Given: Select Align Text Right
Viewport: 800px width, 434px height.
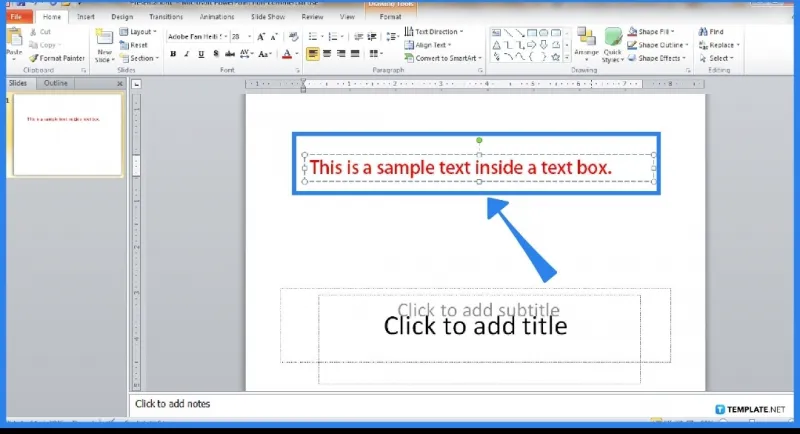Looking at the screenshot, I should 341,54.
